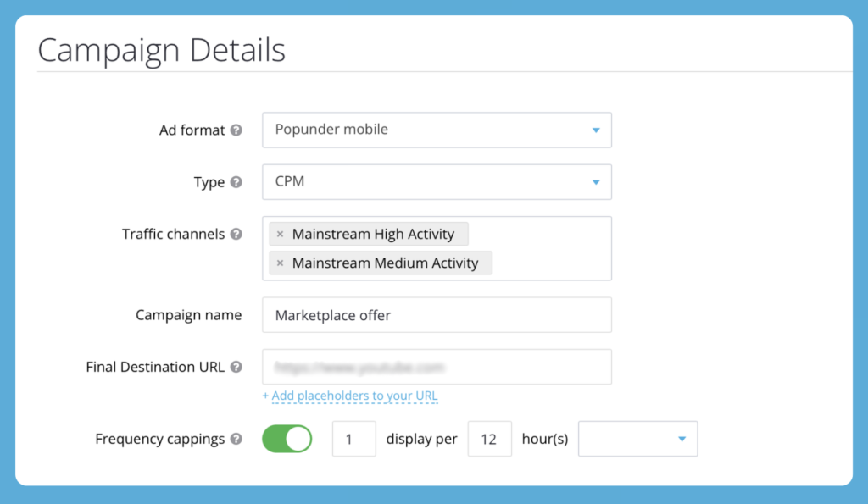Open the Type help icon
Image resolution: width=868 pixels, height=504 pixels.
pyautogui.click(x=236, y=182)
